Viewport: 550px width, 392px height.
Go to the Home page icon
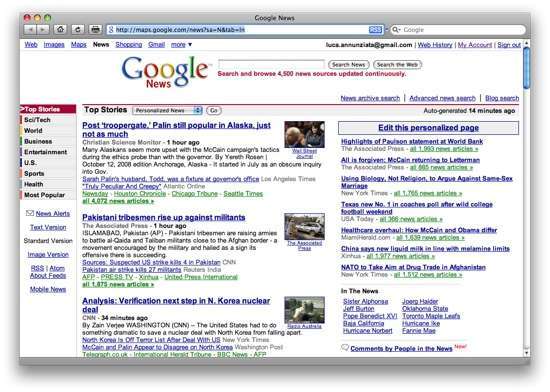(x=60, y=29)
